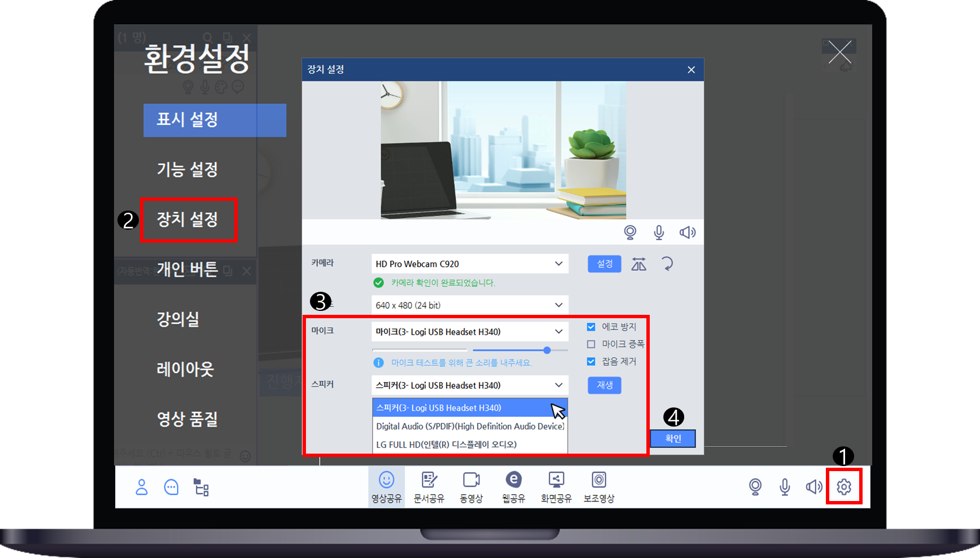This screenshot has height=558, width=980.
Task: Toggle the webcam icon in bottom toolbar
Action: (x=755, y=486)
